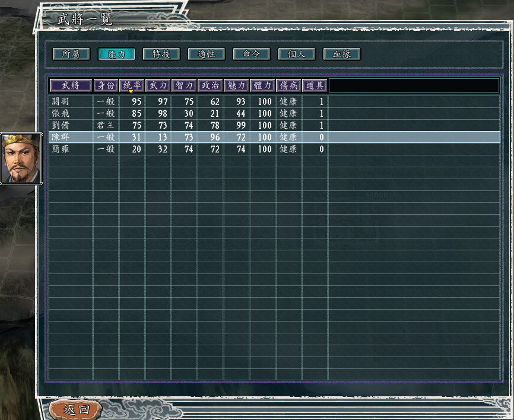Sort by the 統率 column header
Screen dimensions: 514x420
click(x=132, y=85)
